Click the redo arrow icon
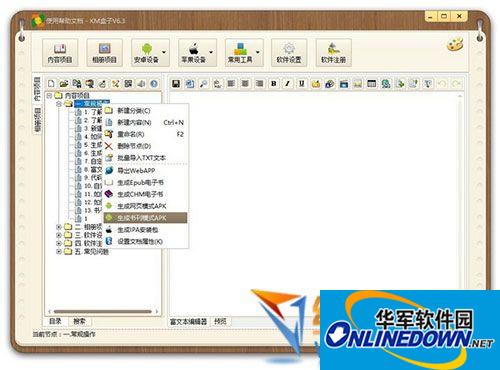This screenshot has width=500, height=370. (x=456, y=83)
